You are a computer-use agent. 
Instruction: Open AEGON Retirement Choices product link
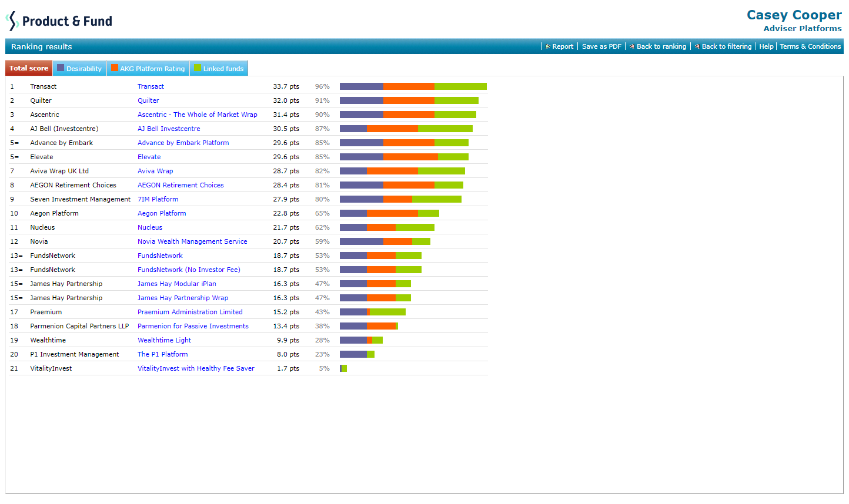[x=181, y=185]
